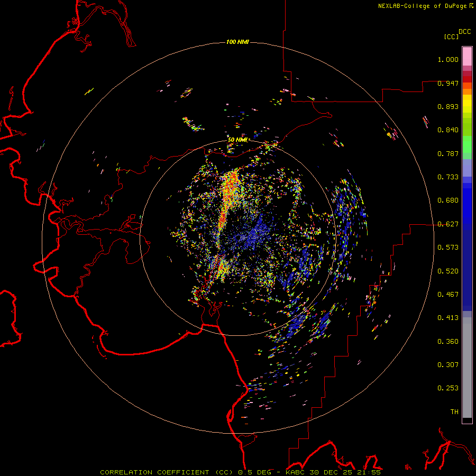Click the 0.307 legend value
Screen dimensions: 476x476
[448, 365]
